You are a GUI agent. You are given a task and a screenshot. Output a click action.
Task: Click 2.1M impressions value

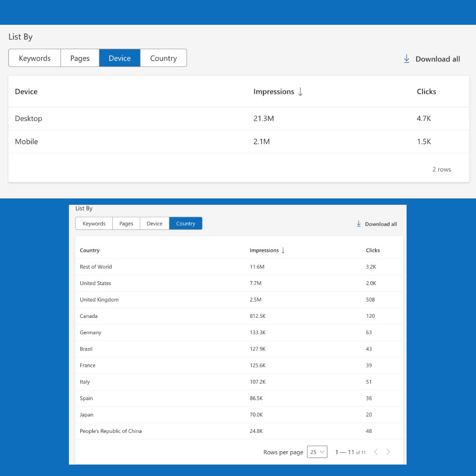coord(261,141)
